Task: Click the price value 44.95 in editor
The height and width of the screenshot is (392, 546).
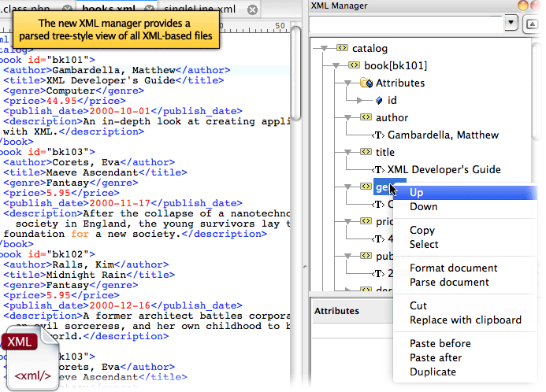Action: pos(61,101)
